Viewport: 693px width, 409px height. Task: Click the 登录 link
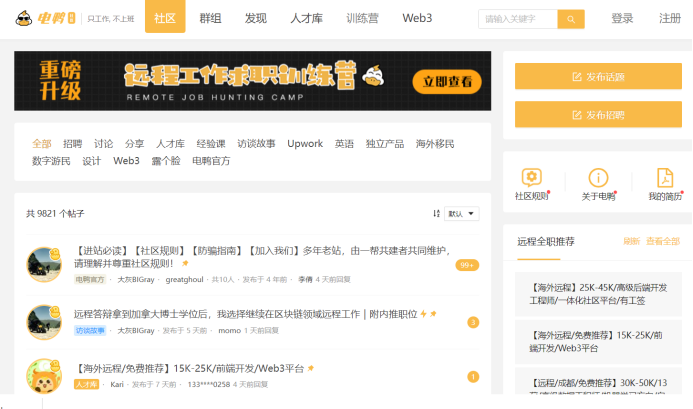[622, 19]
